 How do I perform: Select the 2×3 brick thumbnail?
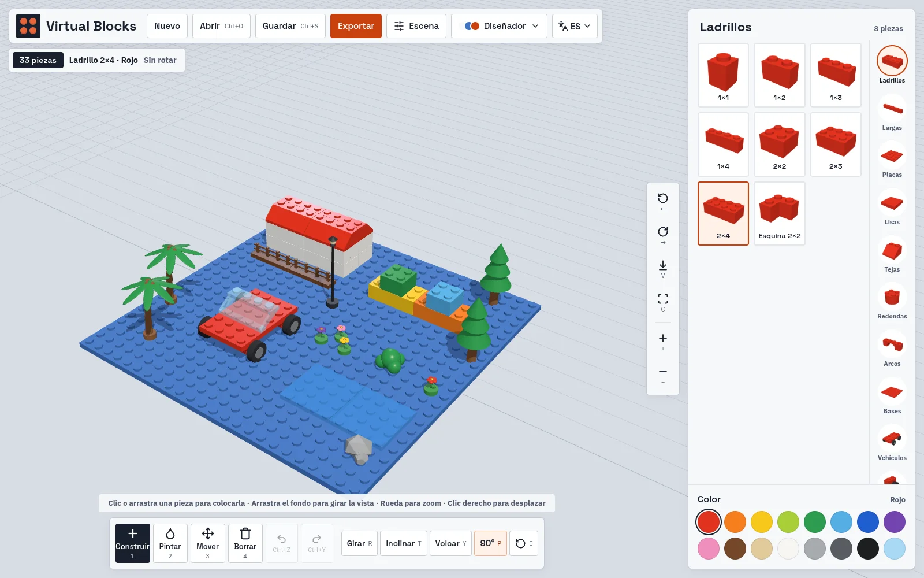(836, 144)
